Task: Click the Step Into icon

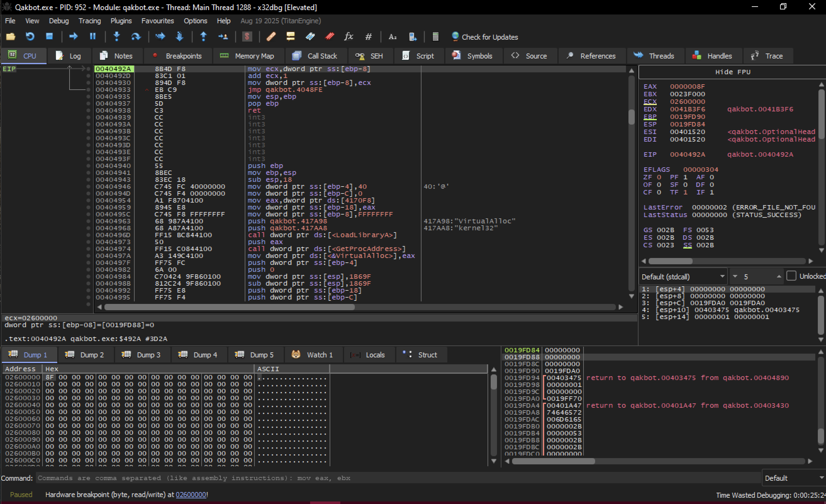Action: coord(117,36)
